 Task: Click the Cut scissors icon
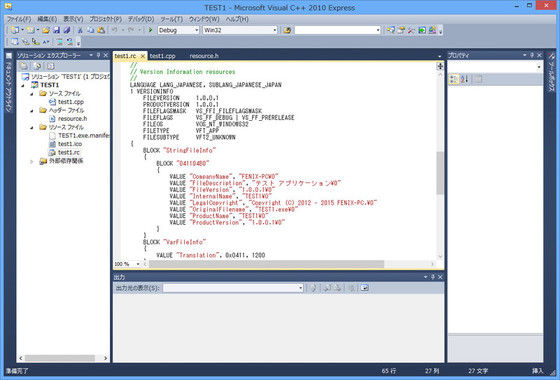tap(80, 30)
